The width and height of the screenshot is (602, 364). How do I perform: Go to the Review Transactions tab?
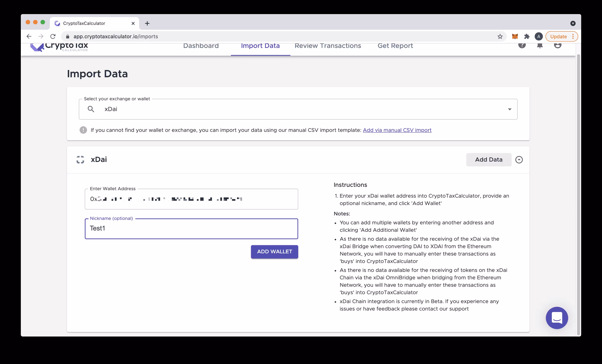[328, 46]
